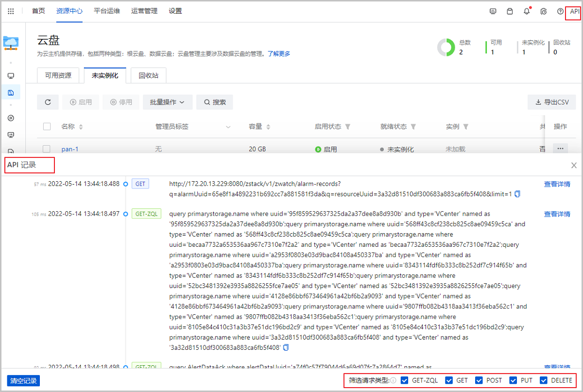
Task: Open 查看详情 for the alarm-records request
Action: 557,184
